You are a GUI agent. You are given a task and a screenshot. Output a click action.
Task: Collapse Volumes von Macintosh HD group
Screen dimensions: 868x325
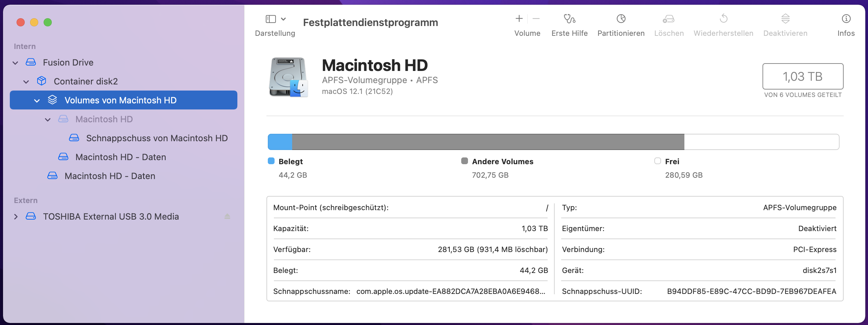[x=37, y=101]
